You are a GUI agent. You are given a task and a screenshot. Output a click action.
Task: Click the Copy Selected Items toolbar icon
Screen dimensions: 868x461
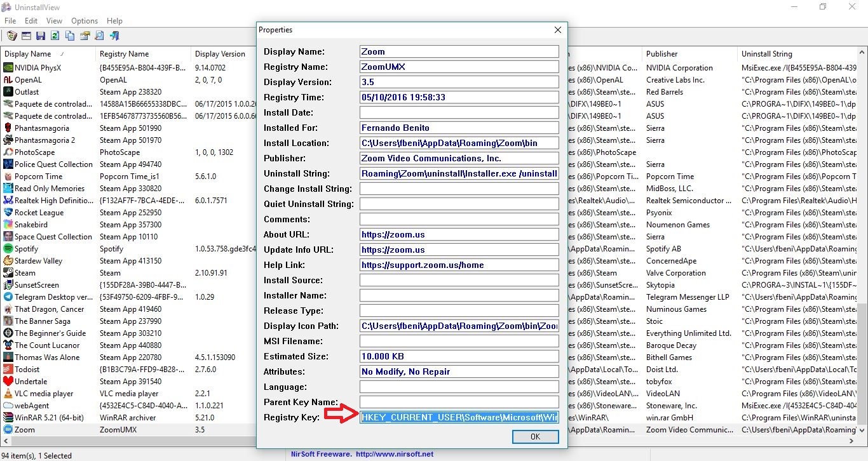70,36
